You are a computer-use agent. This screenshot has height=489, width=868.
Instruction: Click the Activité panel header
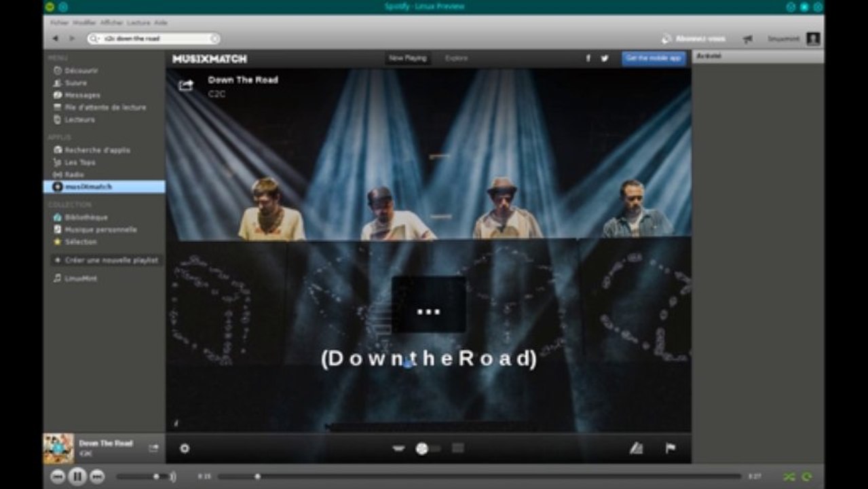(758, 56)
